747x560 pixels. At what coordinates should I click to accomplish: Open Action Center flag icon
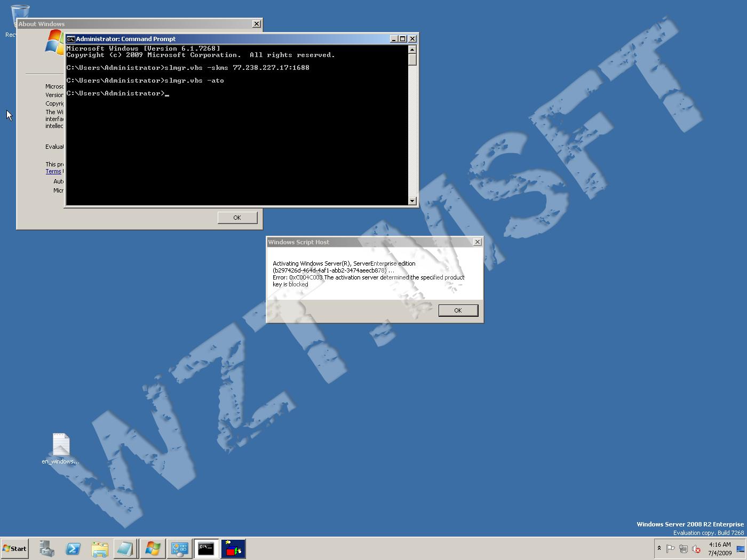click(671, 549)
